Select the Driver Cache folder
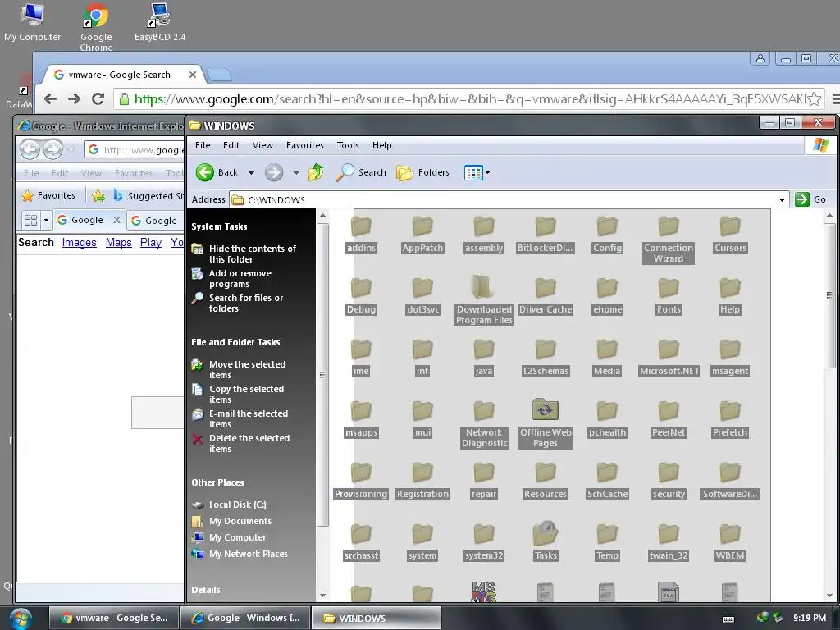840x630 pixels. (x=546, y=288)
